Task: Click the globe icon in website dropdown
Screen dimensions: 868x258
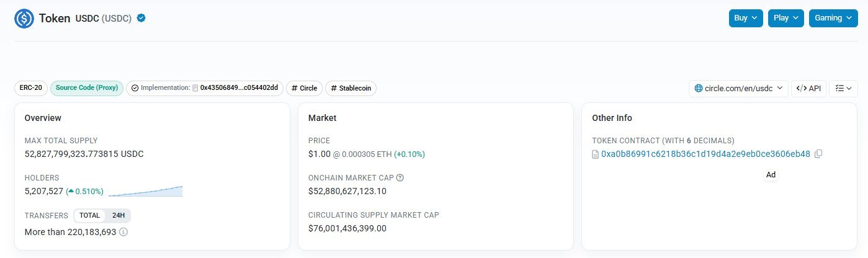Action: click(x=699, y=89)
